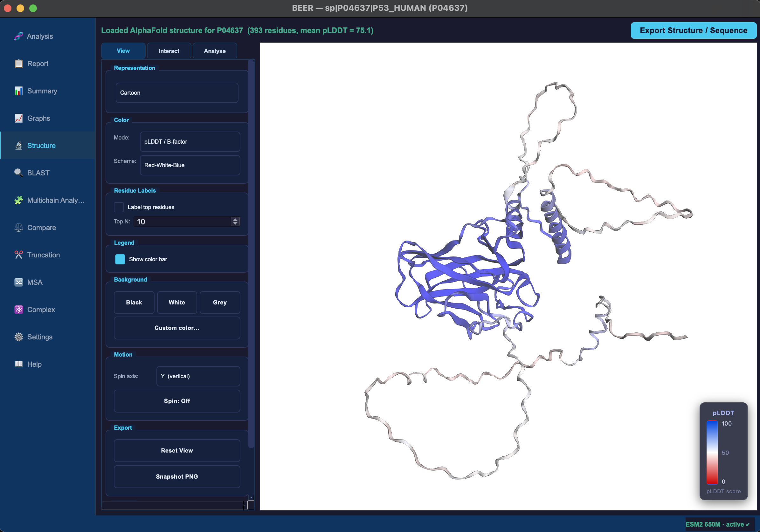Click the Report clipboard icon
The width and height of the screenshot is (760, 532).
(x=18, y=64)
